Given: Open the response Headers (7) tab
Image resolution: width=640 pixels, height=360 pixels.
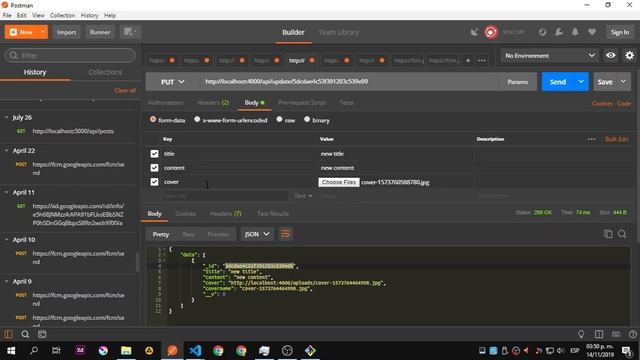Looking at the screenshot, I should tap(225, 213).
